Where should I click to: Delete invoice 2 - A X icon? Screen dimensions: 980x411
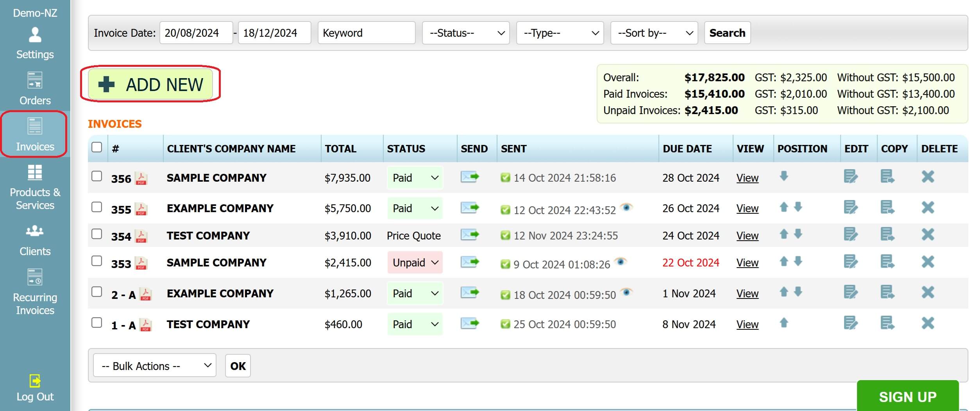(928, 292)
